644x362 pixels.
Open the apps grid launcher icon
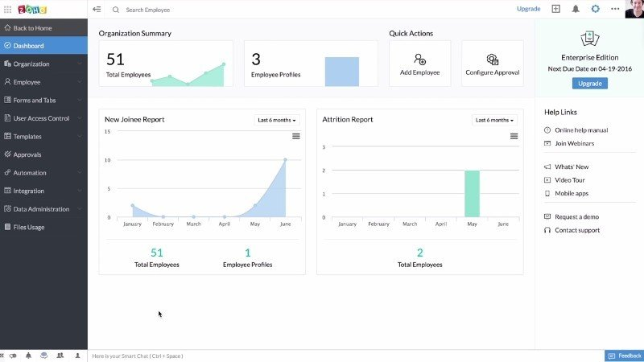click(7, 9)
